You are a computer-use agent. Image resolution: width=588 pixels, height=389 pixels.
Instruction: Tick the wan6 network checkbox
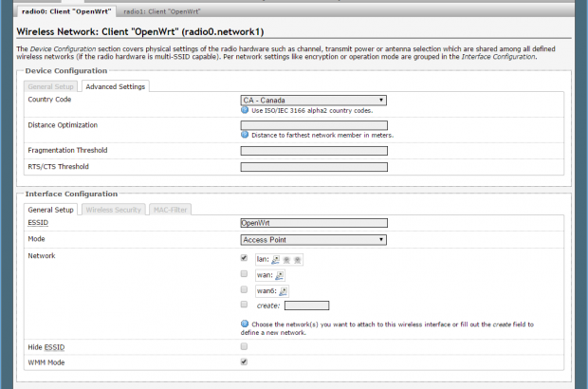tap(245, 289)
